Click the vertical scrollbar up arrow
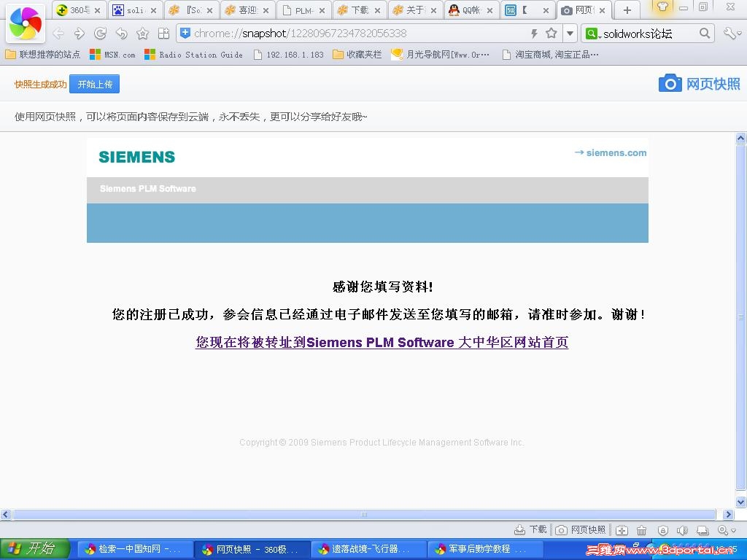Screen dimensions: 747x560 [740, 139]
